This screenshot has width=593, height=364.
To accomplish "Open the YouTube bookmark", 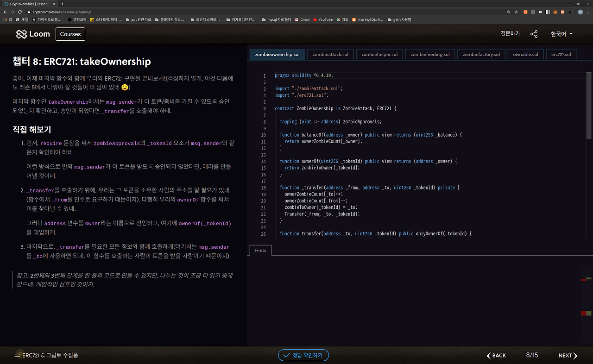I will pyautogui.click(x=323, y=19).
